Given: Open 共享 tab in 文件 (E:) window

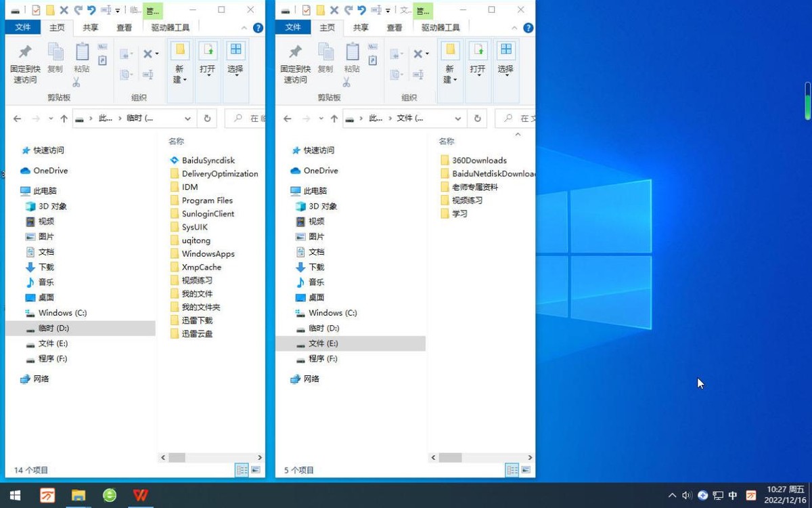Looking at the screenshot, I should 361,28.
